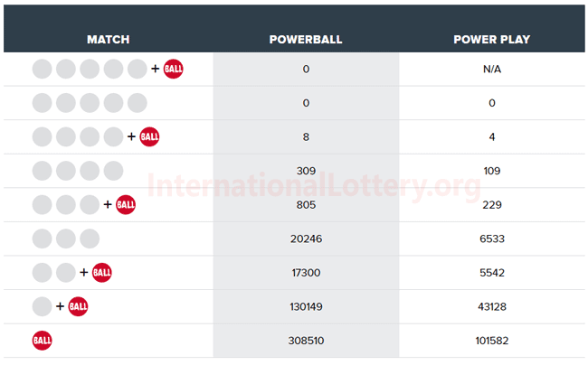Click the red BALL icon in jackpot row
This screenshot has height=365, width=588.
(174, 69)
